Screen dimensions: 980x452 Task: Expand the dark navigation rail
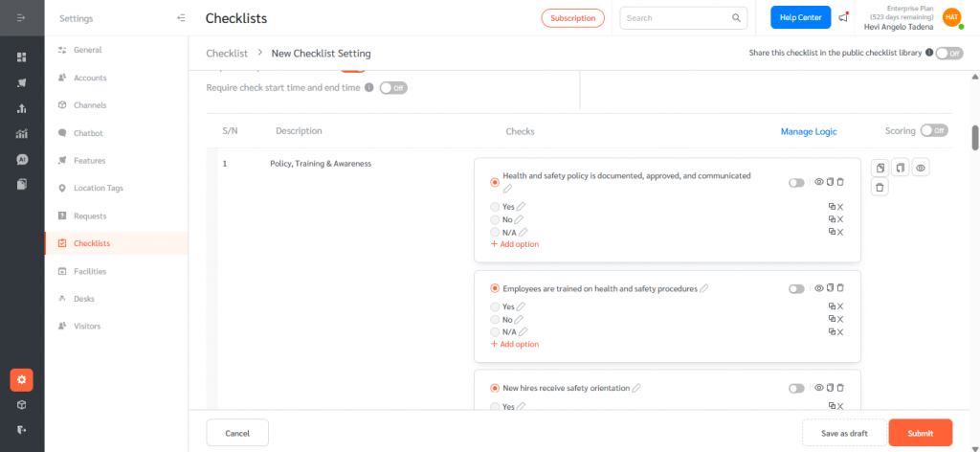[21, 18]
